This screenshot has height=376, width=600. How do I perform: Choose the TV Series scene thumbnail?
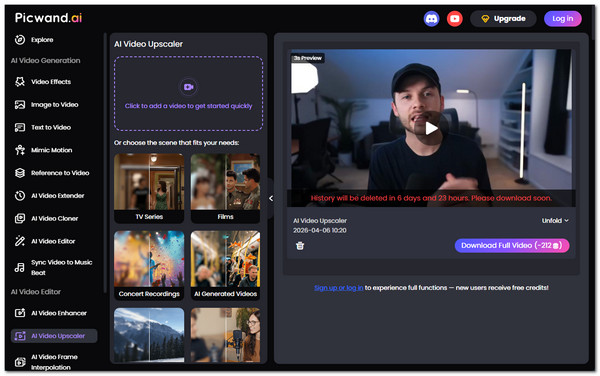click(149, 188)
